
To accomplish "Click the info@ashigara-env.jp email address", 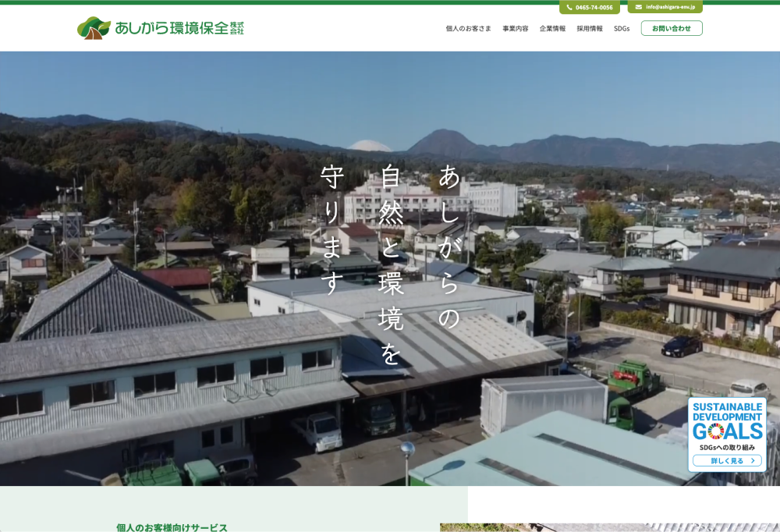I will click(670, 7).
